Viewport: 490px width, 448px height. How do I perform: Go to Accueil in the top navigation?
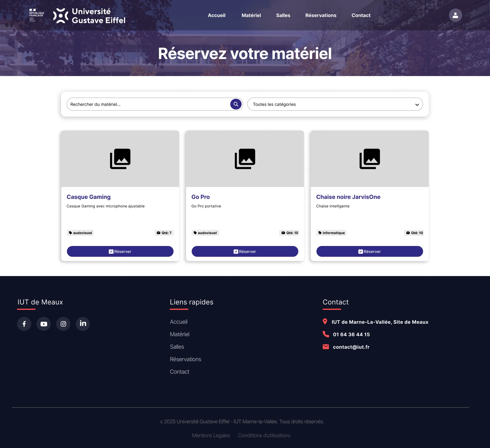tap(217, 15)
